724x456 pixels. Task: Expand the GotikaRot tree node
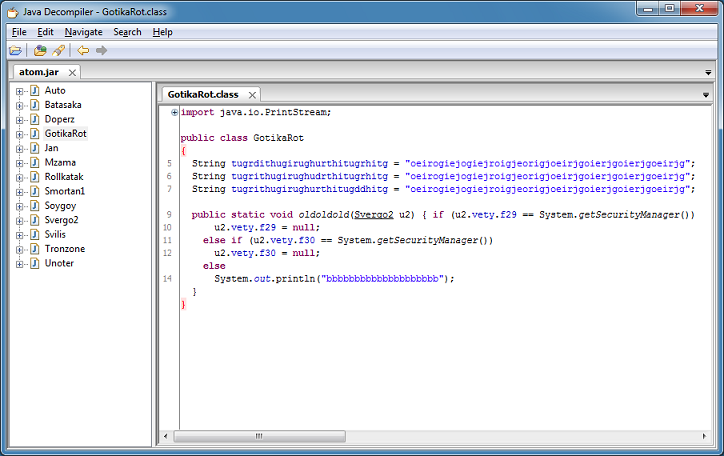pos(19,134)
